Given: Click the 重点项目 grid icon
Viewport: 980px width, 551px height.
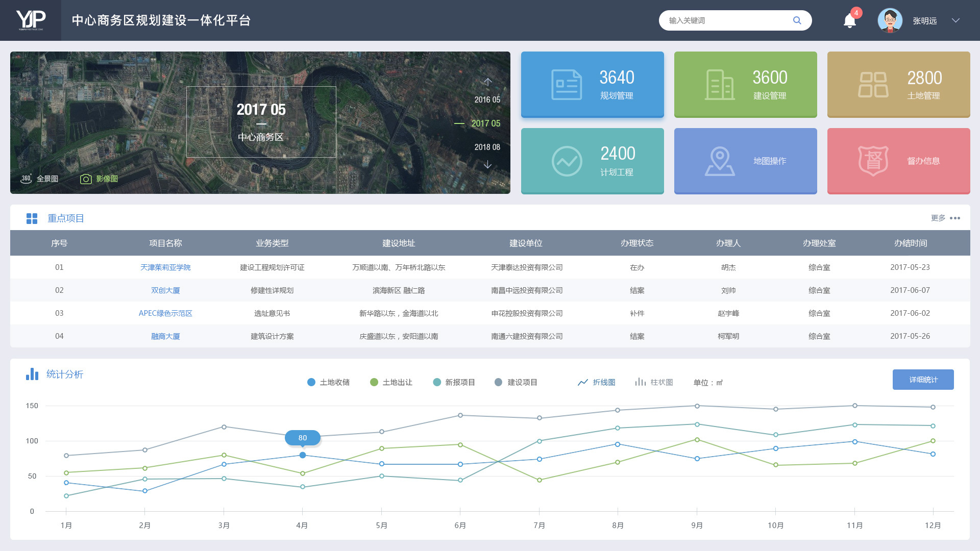Looking at the screenshot, I should point(32,218).
